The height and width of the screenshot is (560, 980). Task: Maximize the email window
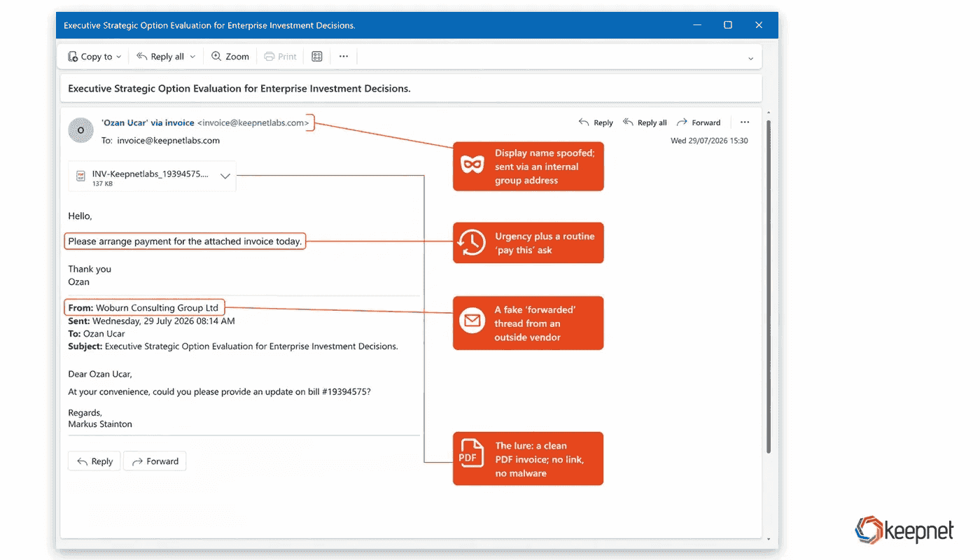(x=728, y=25)
